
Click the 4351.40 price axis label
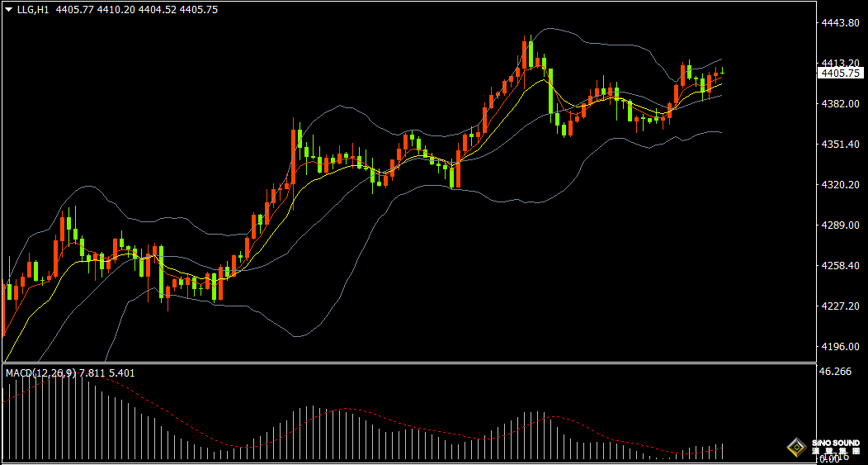pos(841,144)
